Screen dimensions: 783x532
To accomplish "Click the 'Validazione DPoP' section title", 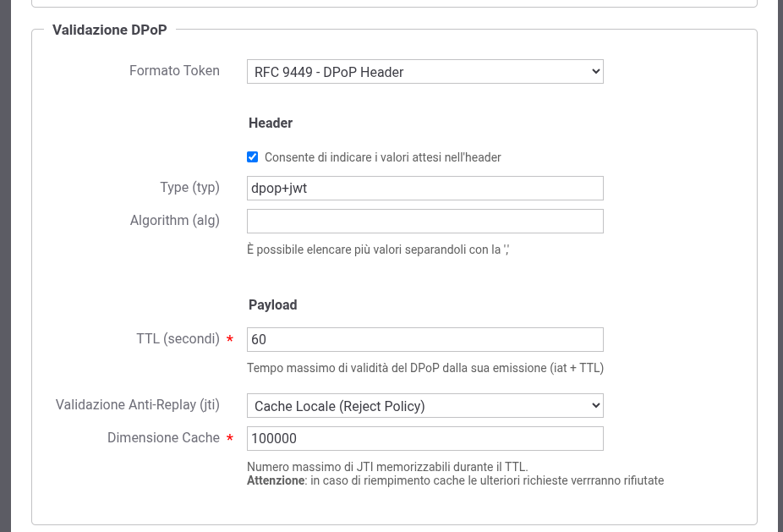I will click(110, 30).
